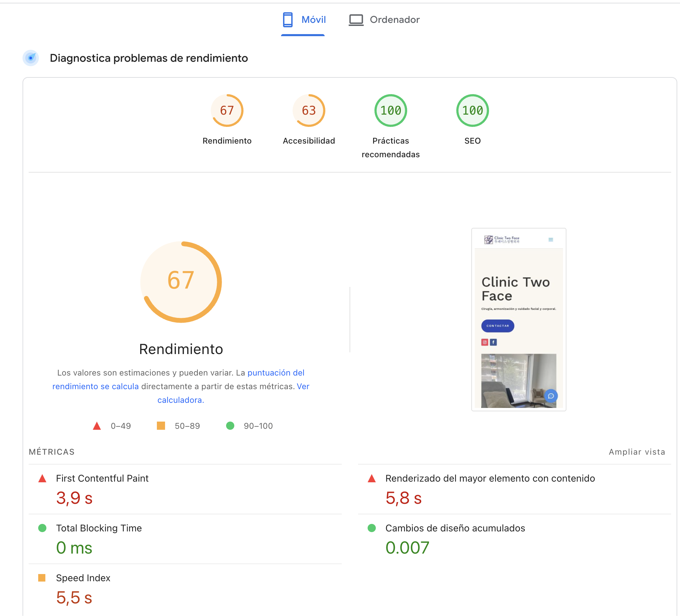Image resolution: width=680 pixels, height=616 pixels.
Task: Click the mobile phone icon beside Móvil
Action: coord(287,20)
